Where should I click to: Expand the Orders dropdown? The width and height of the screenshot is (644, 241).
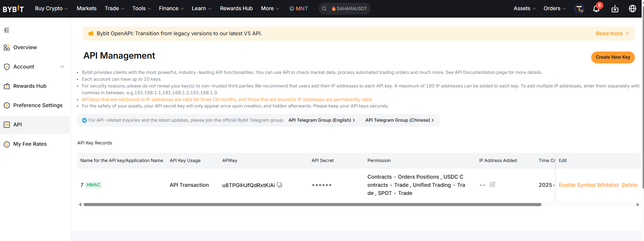tap(554, 8)
